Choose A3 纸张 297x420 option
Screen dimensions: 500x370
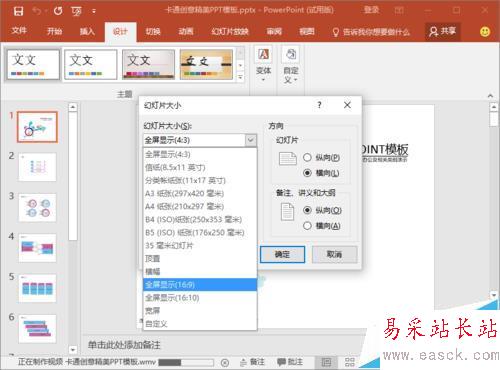[200, 193]
